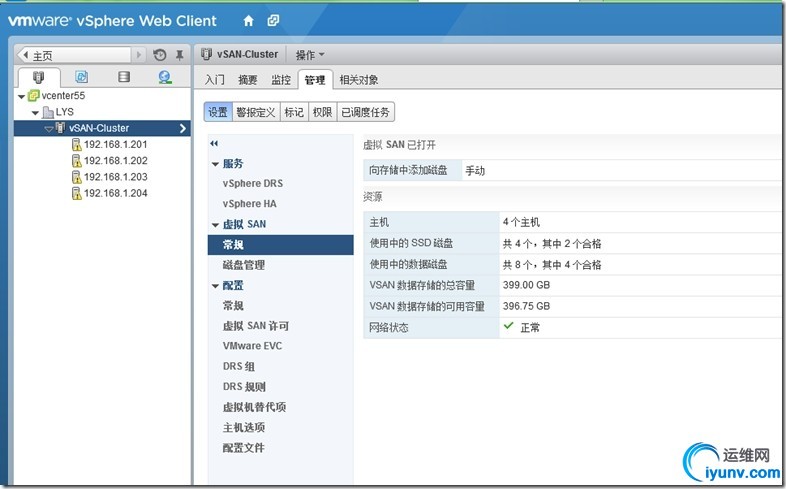The width and height of the screenshot is (786, 489).
Task: Open 主机选项 settings
Action: [244, 427]
